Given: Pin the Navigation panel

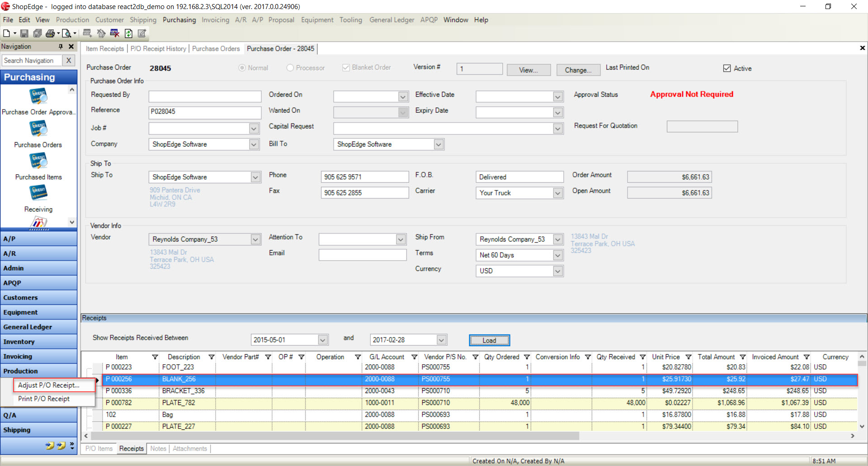Looking at the screenshot, I should 61,47.
